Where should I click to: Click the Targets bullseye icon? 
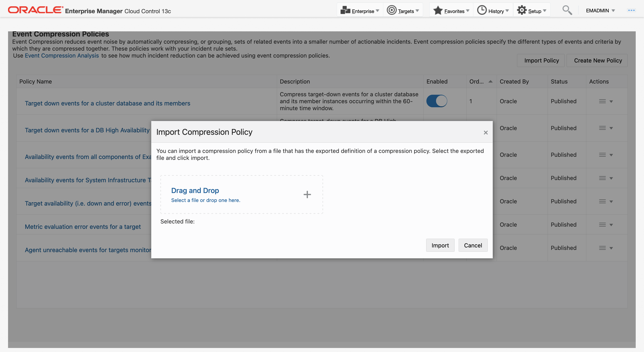(391, 10)
